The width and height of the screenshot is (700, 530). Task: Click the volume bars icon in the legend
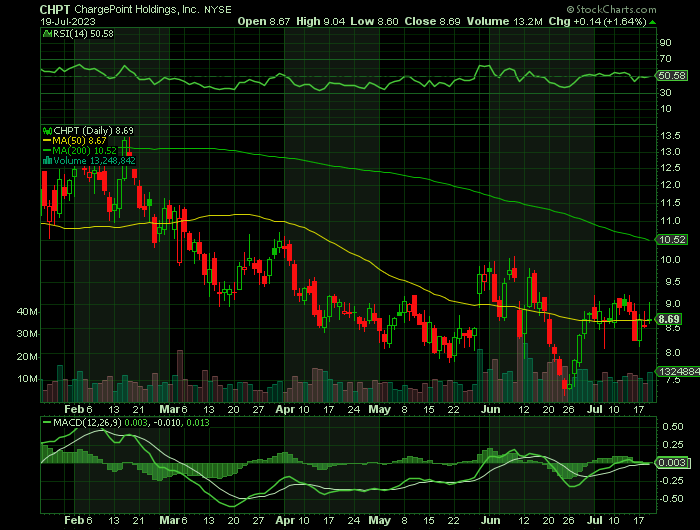[47, 160]
